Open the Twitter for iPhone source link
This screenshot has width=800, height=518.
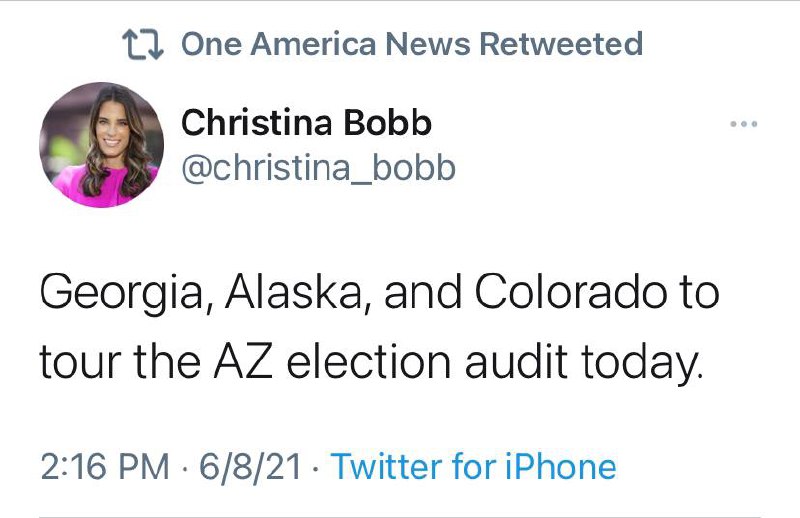(473, 466)
